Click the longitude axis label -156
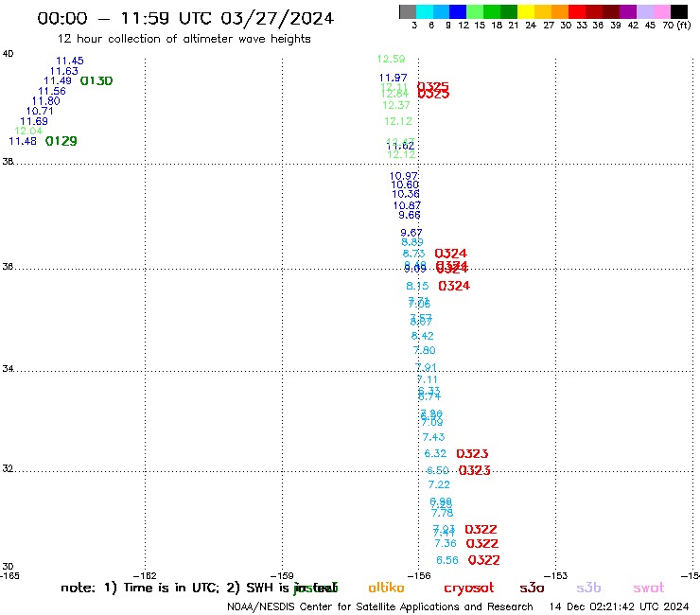 (x=419, y=576)
